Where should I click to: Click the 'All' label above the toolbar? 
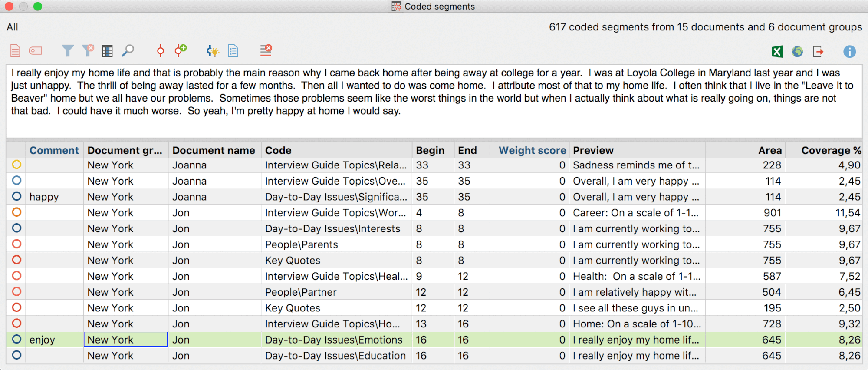click(x=12, y=27)
